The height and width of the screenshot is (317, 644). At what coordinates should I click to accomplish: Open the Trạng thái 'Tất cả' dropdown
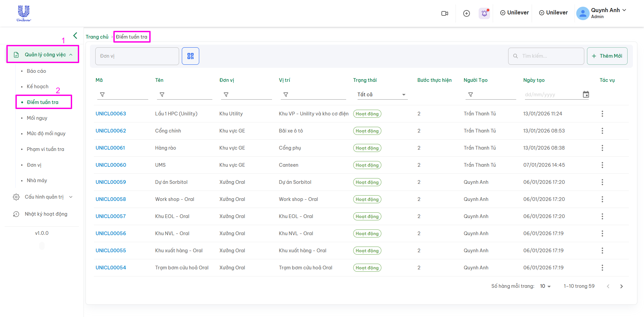tap(381, 95)
